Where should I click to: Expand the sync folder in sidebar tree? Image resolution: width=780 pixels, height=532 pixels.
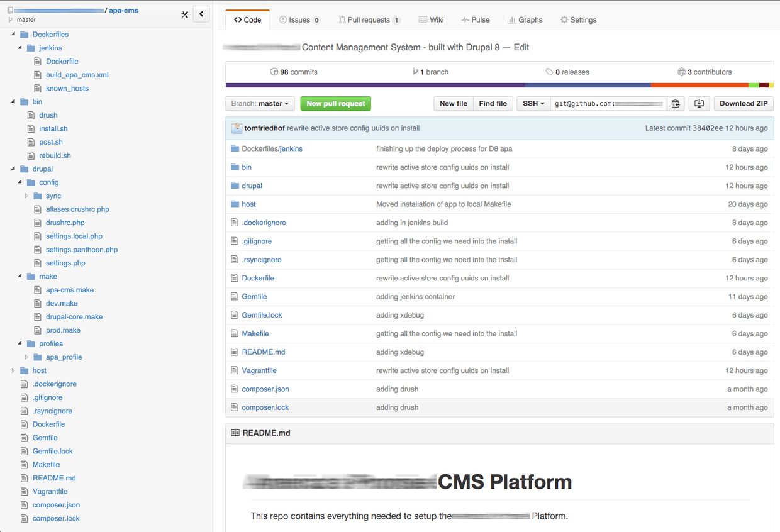tap(27, 196)
